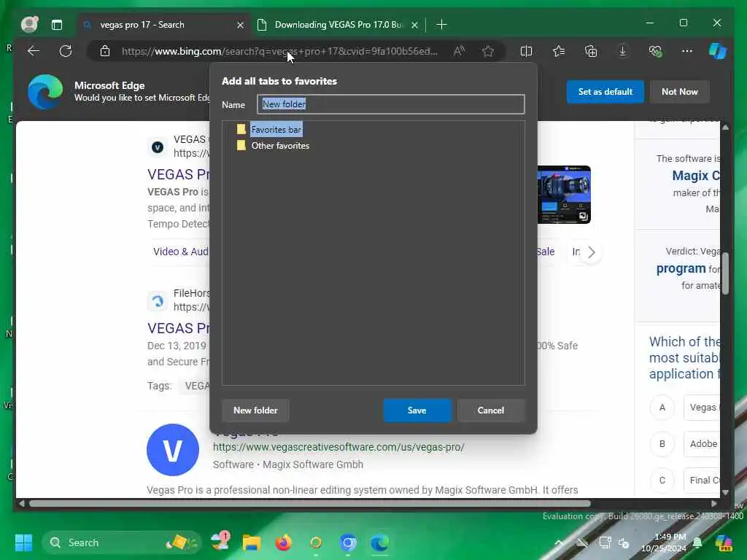
Task: Open the tab actions menu icon
Action: coord(57,25)
